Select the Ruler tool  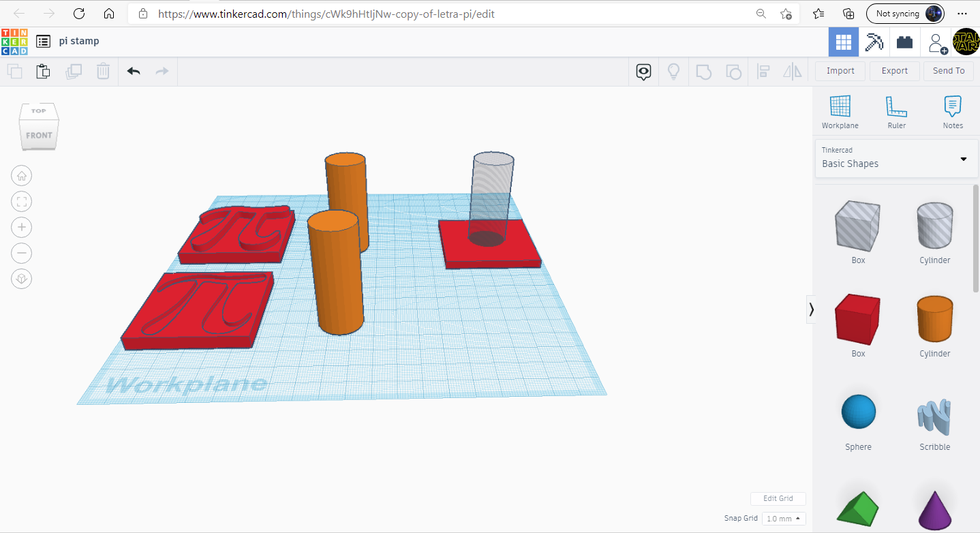click(897, 112)
